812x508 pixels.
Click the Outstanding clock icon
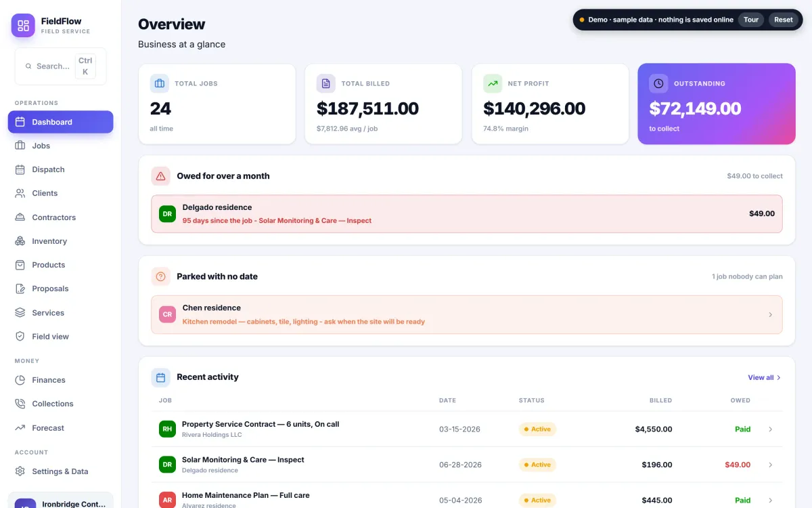pyautogui.click(x=658, y=83)
